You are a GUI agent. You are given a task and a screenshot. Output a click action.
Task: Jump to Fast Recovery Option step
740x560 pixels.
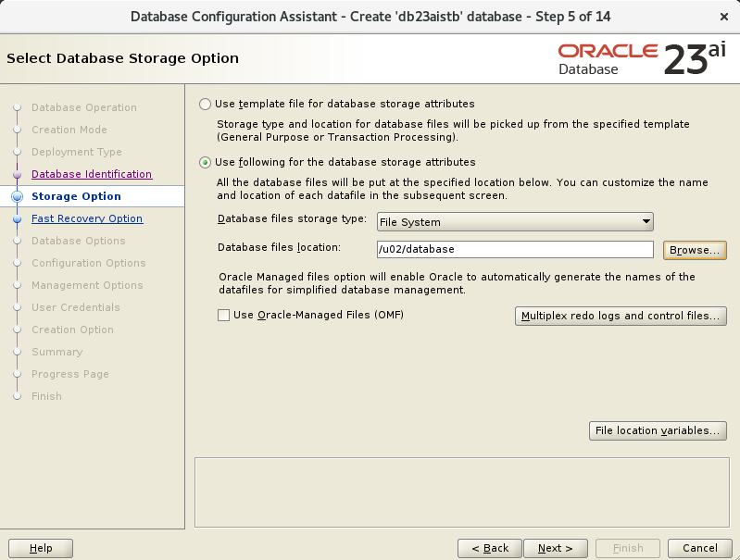pos(87,218)
